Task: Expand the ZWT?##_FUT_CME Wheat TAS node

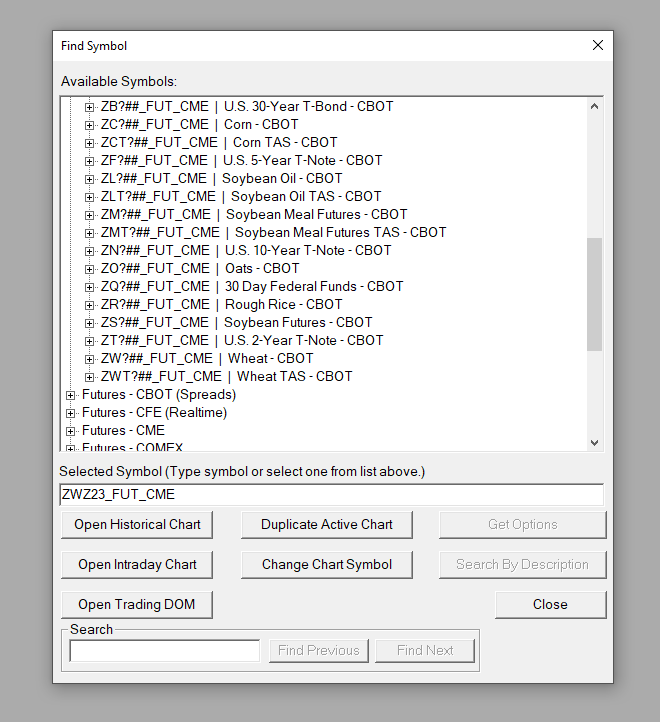Action: pos(89,377)
